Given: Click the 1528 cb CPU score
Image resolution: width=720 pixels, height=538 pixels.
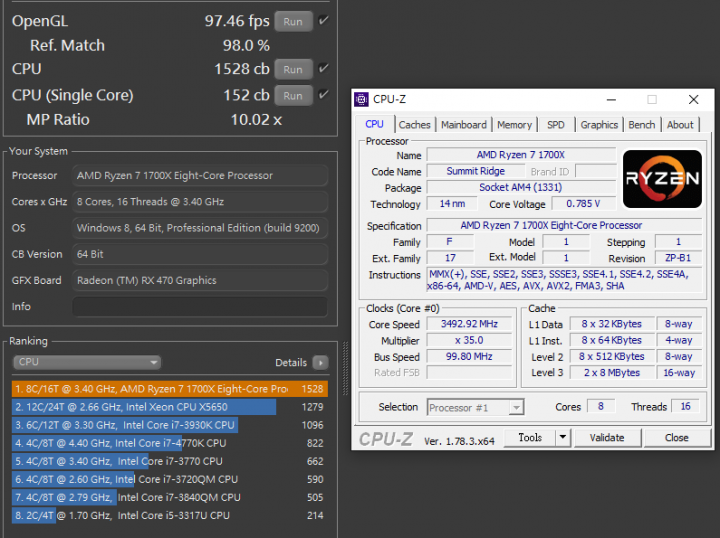Looking at the screenshot, I should tap(242, 69).
